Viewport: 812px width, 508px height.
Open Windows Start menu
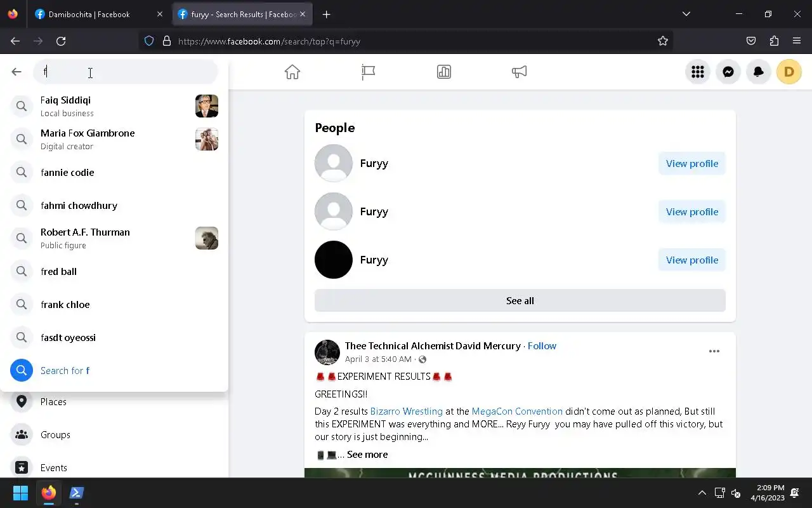20,493
